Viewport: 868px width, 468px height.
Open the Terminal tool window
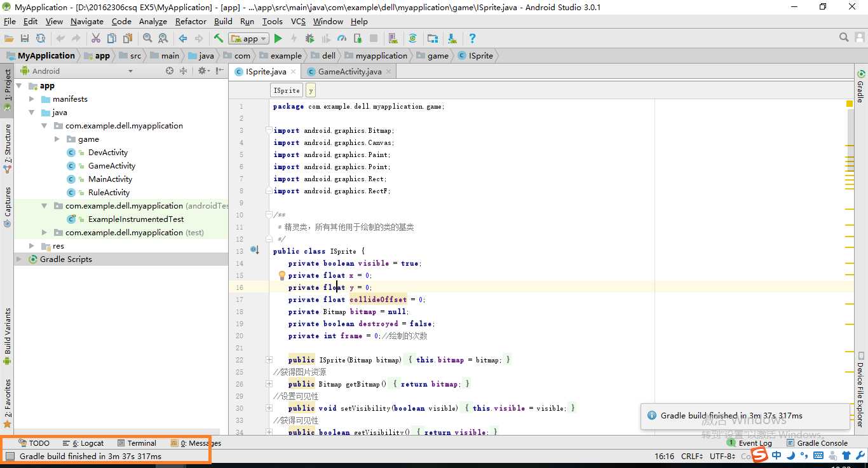tap(136, 443)
